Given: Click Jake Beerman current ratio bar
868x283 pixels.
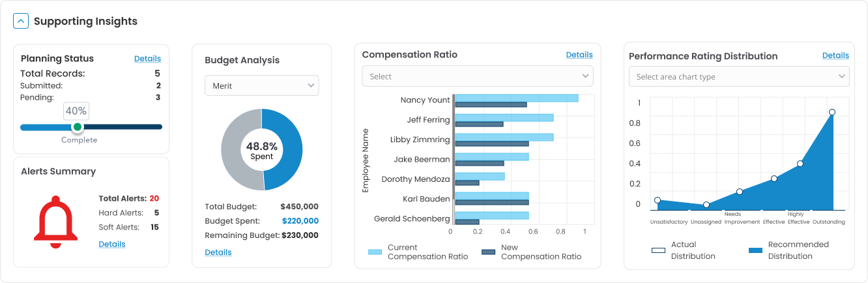Looking at the screenshot, I should 492,156.
